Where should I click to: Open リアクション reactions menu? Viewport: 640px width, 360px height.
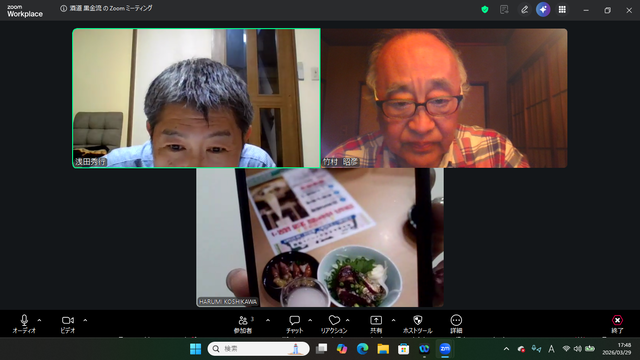click(334, 324)
